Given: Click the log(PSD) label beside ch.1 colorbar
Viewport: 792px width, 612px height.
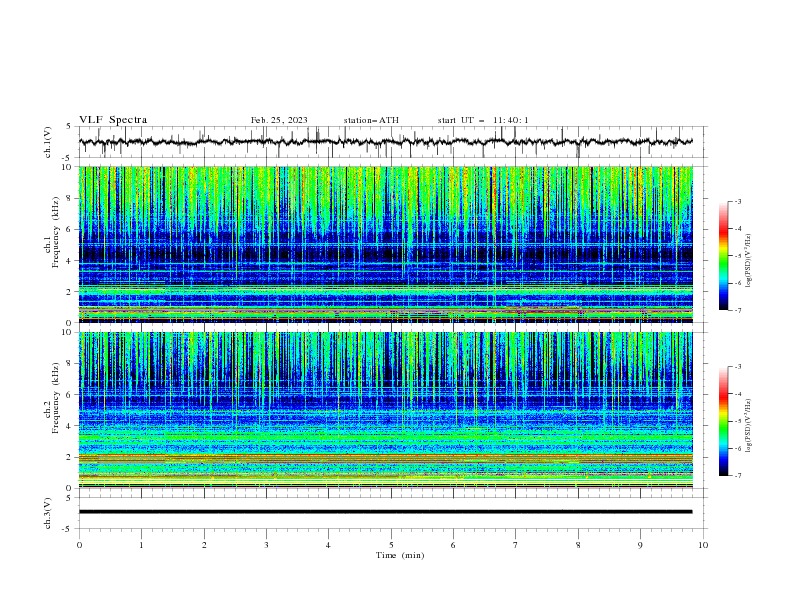Looking at the screenshot, I should click(x=748, y=261).
